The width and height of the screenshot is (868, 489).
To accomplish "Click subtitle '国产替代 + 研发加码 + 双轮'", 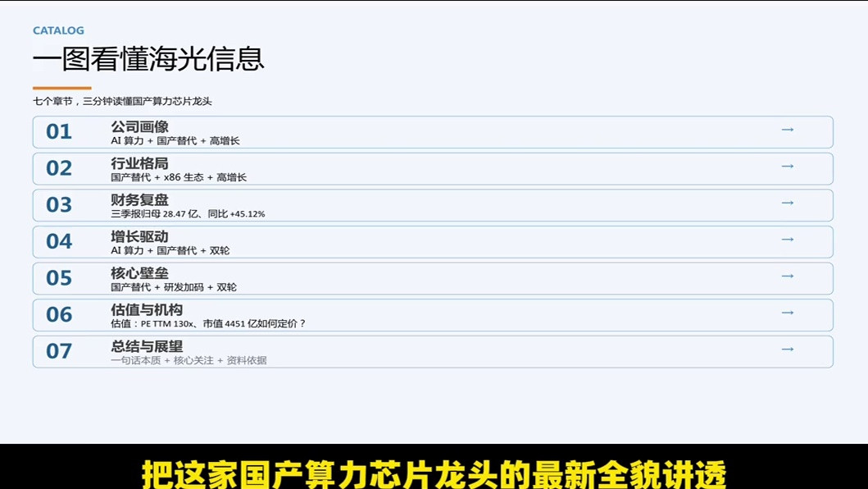I will click(x=174, y=287).
